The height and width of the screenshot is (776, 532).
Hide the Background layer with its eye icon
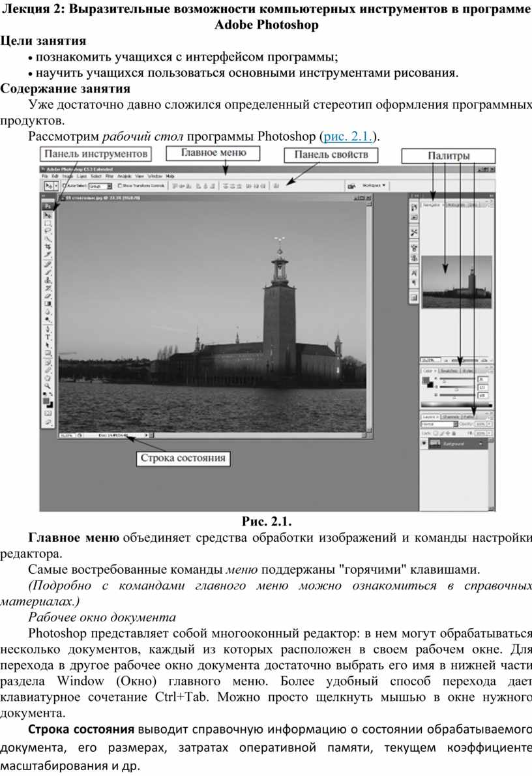pos(424,443)
